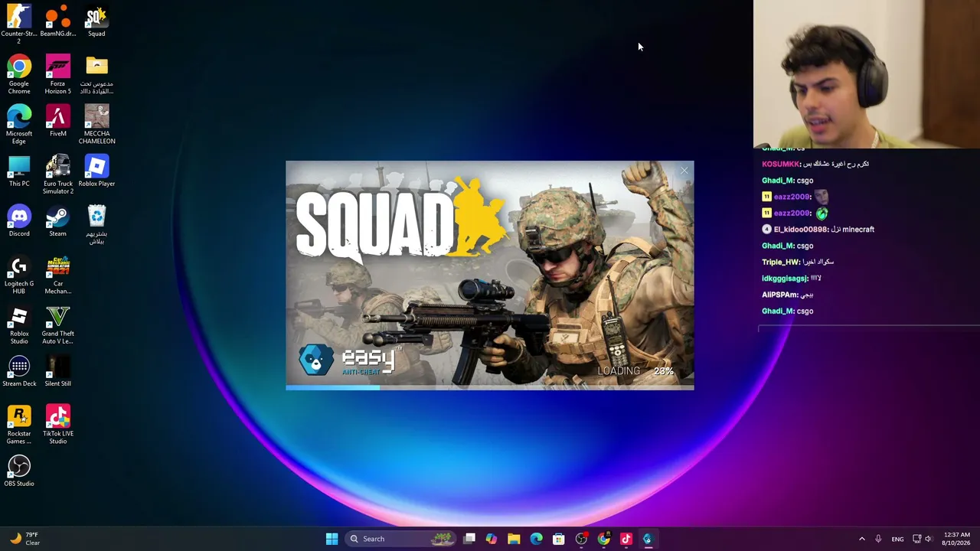980x551 pixels.
Task: Open the ENG language switcher
Action: tap(897, 539)
